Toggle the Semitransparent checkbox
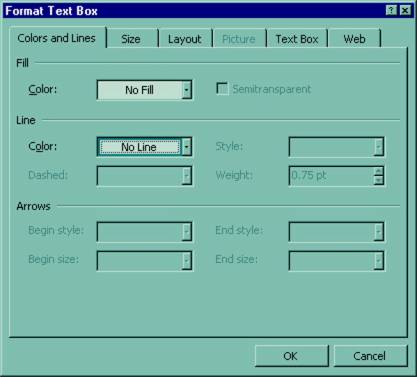This screenshot has height=377, width=417. click(x=222, y=89)
